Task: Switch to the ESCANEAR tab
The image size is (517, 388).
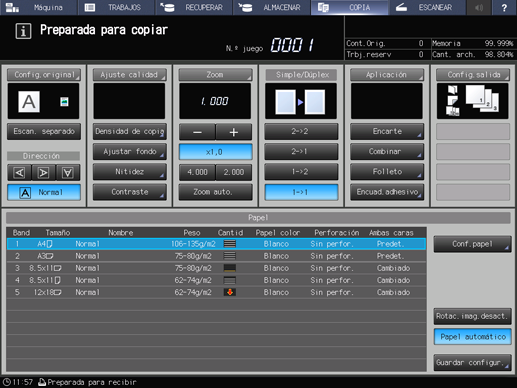Action: 427,7
